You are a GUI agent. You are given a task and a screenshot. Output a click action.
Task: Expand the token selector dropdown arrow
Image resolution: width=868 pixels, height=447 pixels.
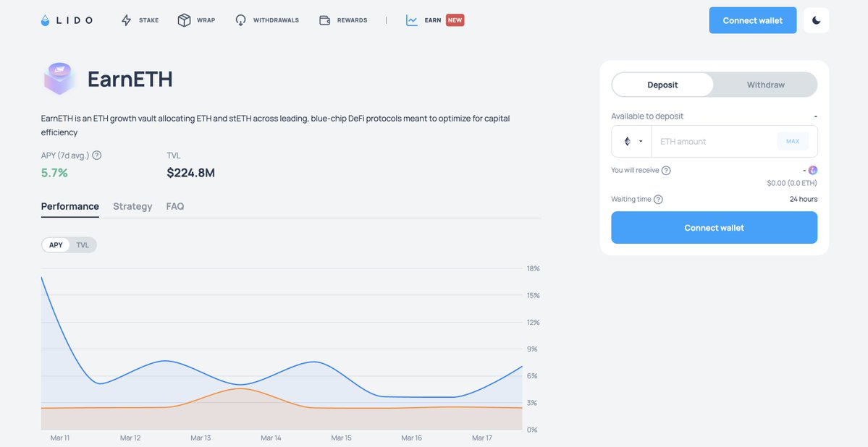tap(641, 141)
